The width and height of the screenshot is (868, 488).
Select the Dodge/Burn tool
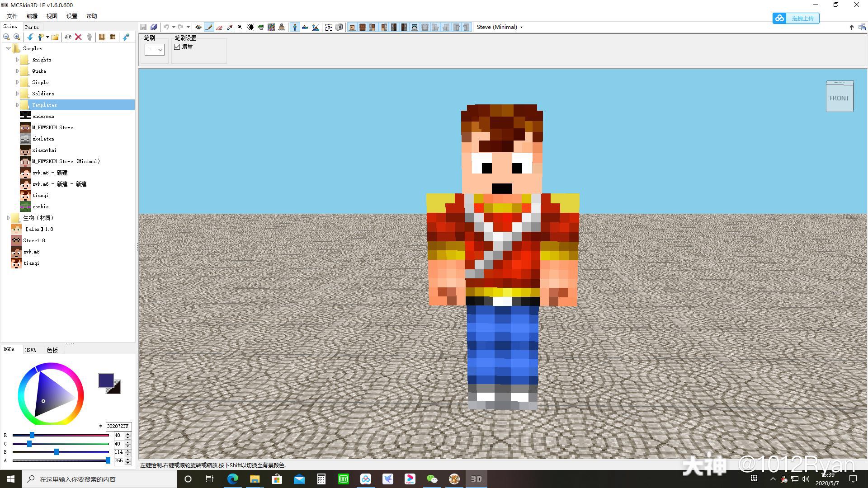click(x=240, y=27)
